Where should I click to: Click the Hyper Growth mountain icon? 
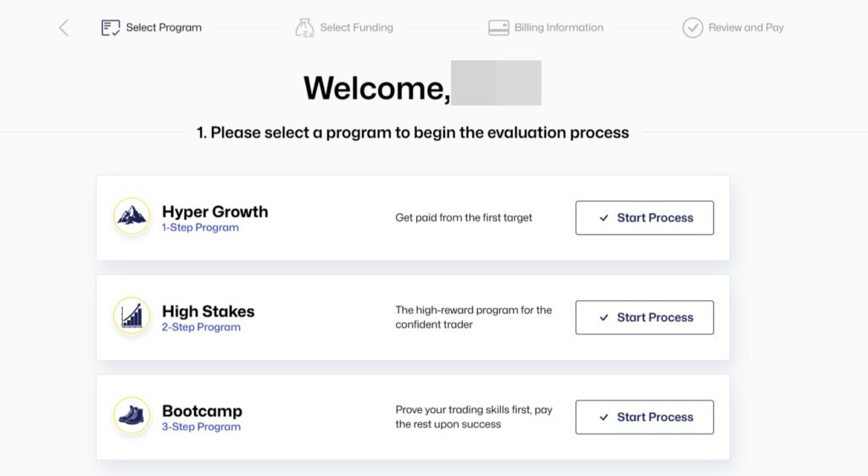(x=131, y=216)
